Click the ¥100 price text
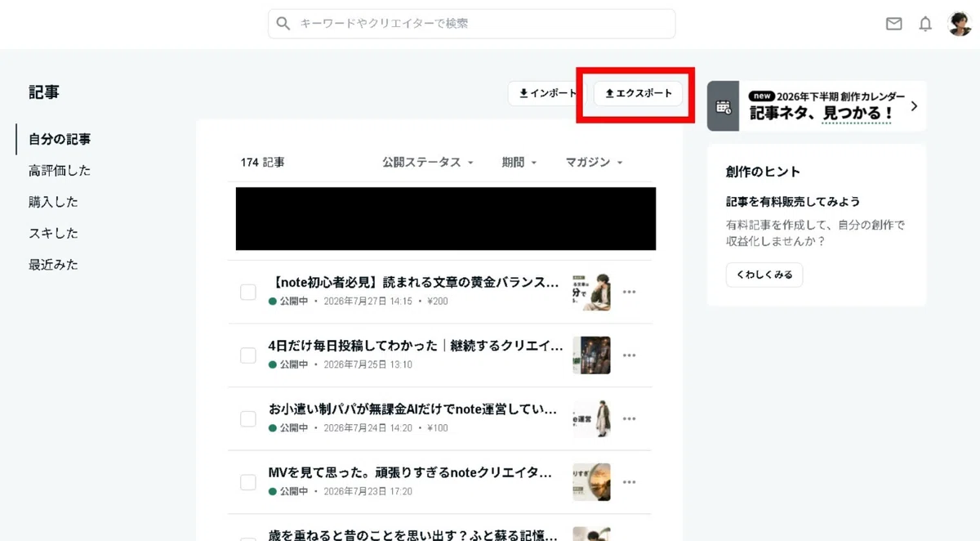980x541 pixels. coord(438,428)
